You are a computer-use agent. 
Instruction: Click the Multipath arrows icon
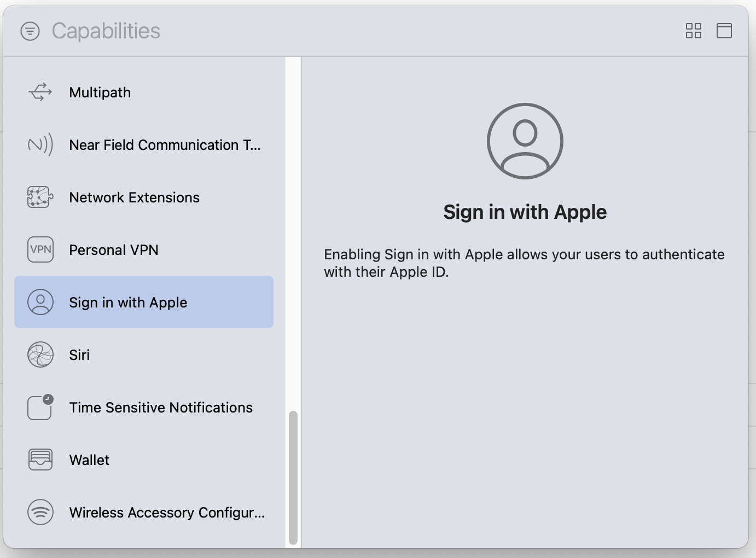(40, 92)
